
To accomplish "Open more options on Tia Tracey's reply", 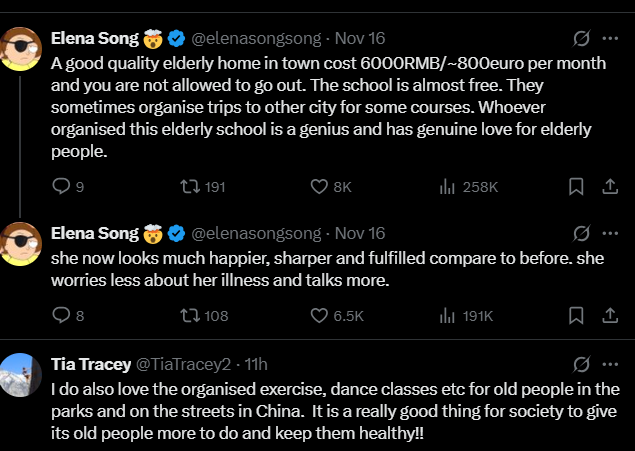I will click(x=609, y=363).
